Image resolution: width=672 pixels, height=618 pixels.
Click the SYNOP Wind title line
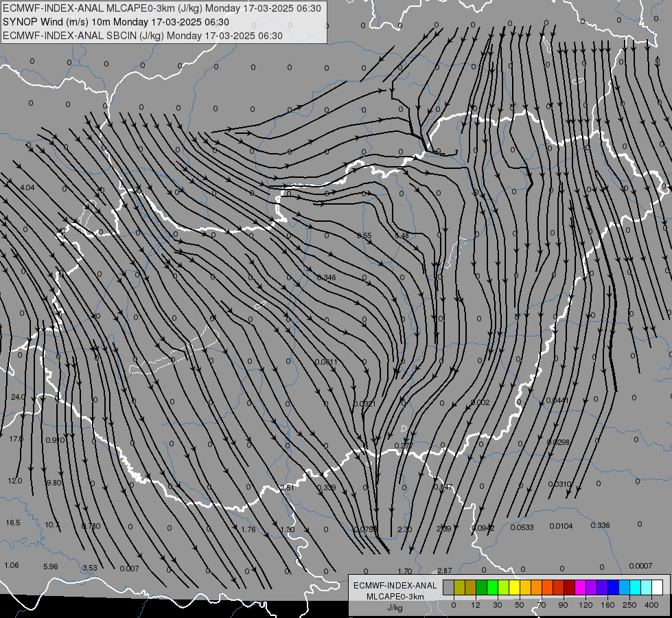(116, 22)
